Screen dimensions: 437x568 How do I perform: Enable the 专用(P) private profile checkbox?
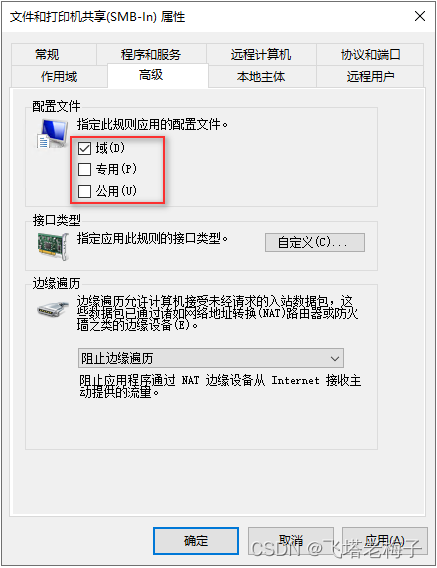click(x=84, y=169)
